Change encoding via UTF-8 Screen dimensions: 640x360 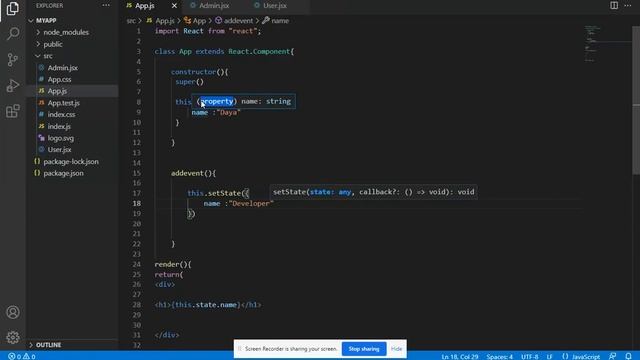[529, 356]
